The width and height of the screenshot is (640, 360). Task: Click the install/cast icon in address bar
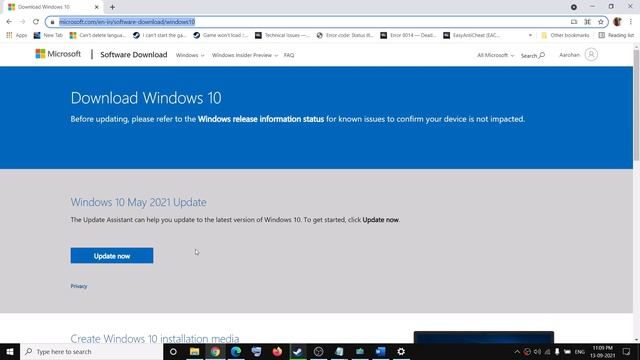[x=574, y=22]
